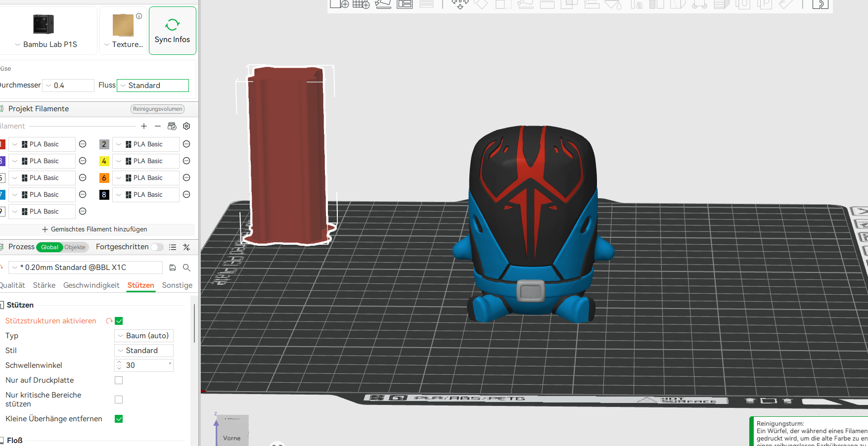Open more options for filament 4

click(186, 161)
